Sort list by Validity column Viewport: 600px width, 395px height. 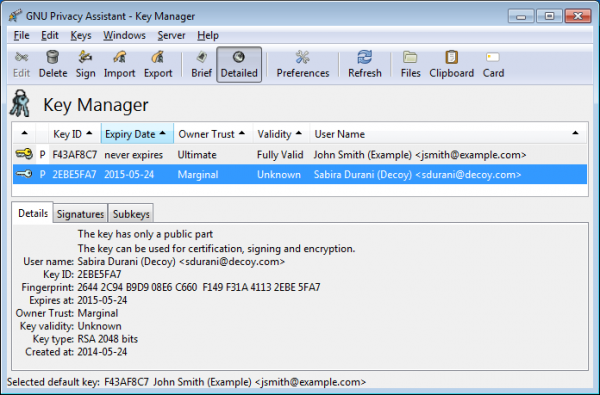281,134
